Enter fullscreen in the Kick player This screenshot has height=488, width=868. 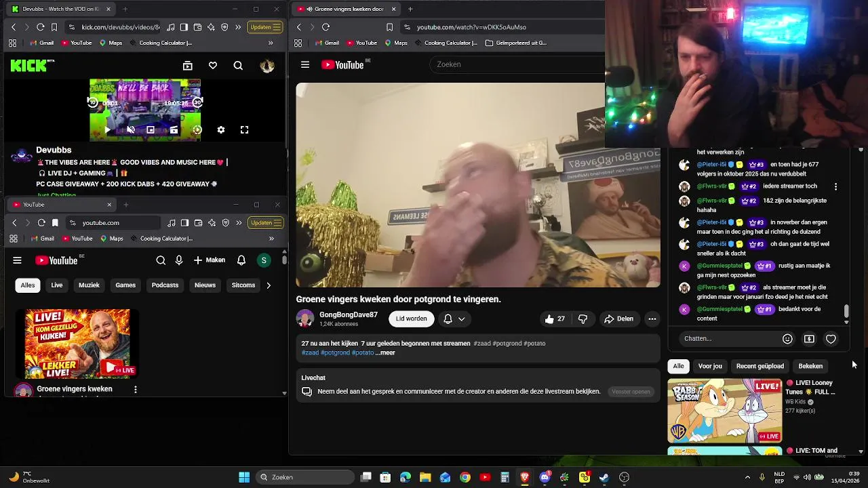pyautogui.click(x=244, y=129)
